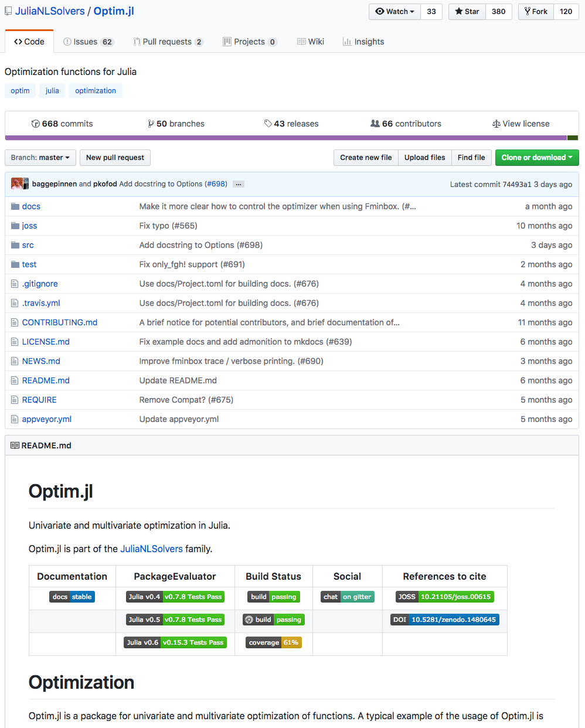Click the docs folder icon
Screen dimensions: 585x728
(x=15, y=206)
